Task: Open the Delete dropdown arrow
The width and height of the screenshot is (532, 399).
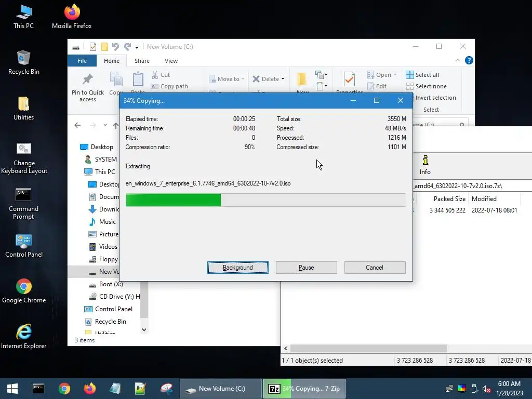Action: click(283, 79)
